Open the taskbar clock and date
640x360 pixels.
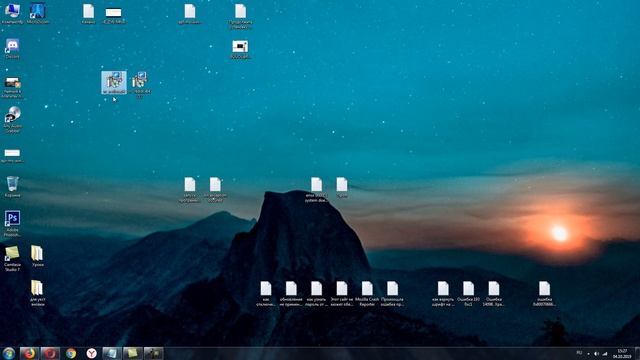622,353
